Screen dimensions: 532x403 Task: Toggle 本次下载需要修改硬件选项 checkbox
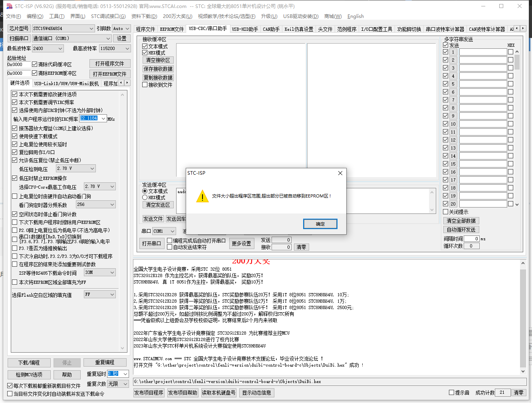[x=15, y=94]
